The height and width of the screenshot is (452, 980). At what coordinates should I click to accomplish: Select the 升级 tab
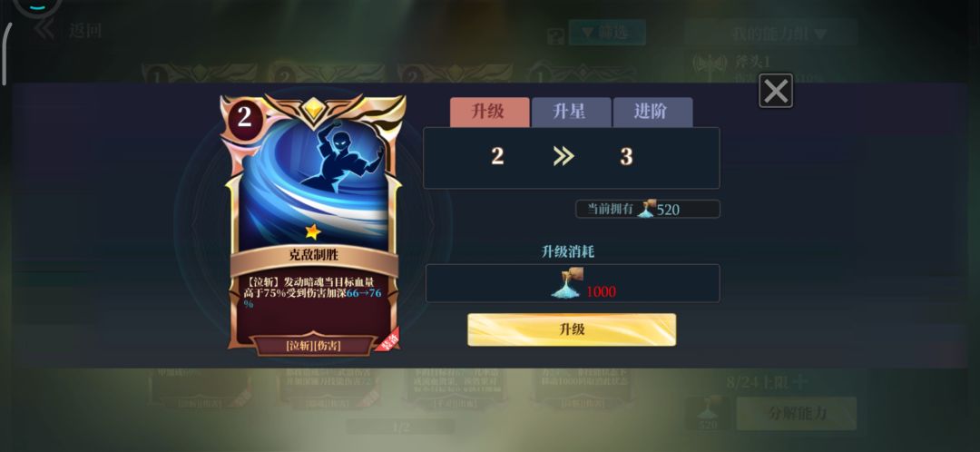[489, 113]
